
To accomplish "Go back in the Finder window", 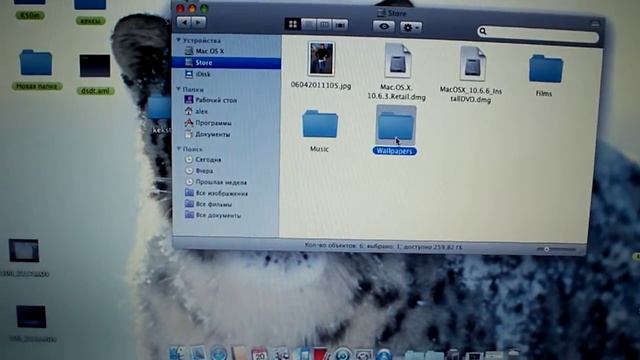I will 184,22.
